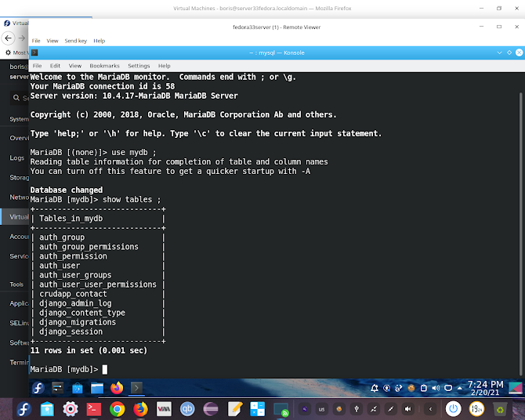Click '11 rows in set (0.001 sec)' line
The width and height of the screenshot is (525, 420).
(89, 350)
